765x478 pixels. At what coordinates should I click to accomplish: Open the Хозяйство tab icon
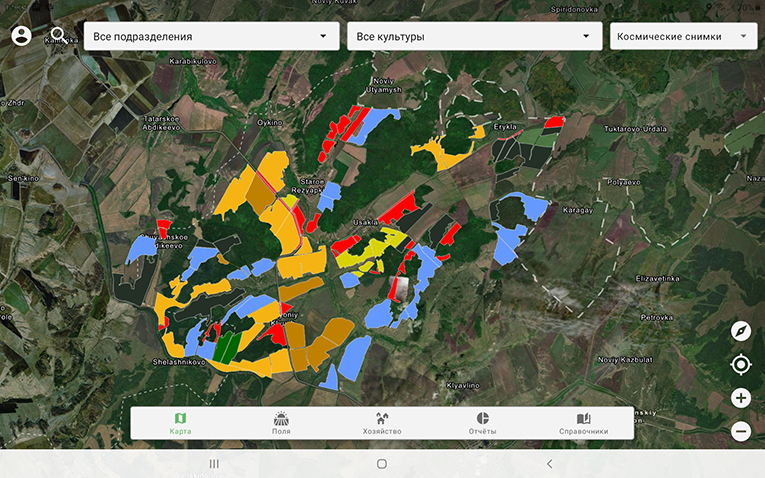[x=382, y=423]
